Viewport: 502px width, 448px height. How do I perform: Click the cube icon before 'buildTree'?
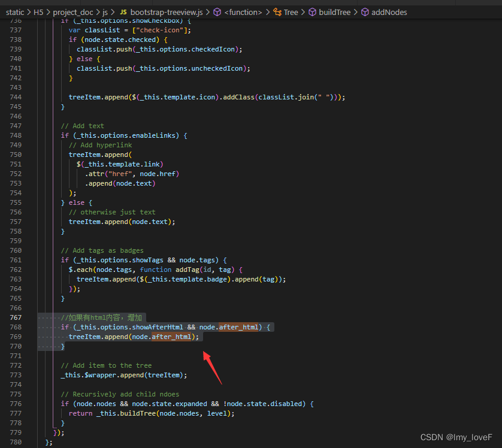(312, 12)
